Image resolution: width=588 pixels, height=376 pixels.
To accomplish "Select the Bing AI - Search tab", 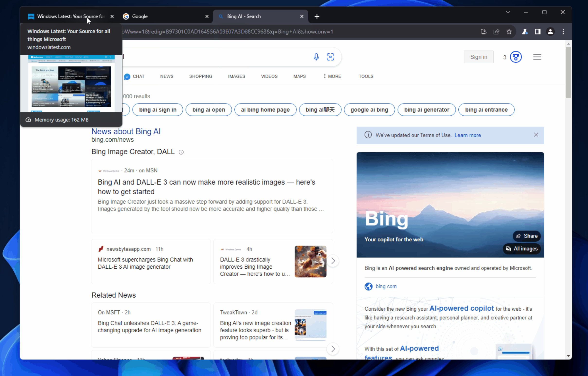I will click(260, 16).
